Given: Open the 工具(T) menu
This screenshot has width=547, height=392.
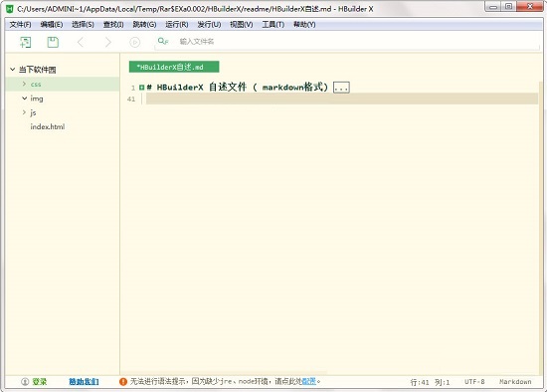Looking at the screenshot, I should (273, 25).
